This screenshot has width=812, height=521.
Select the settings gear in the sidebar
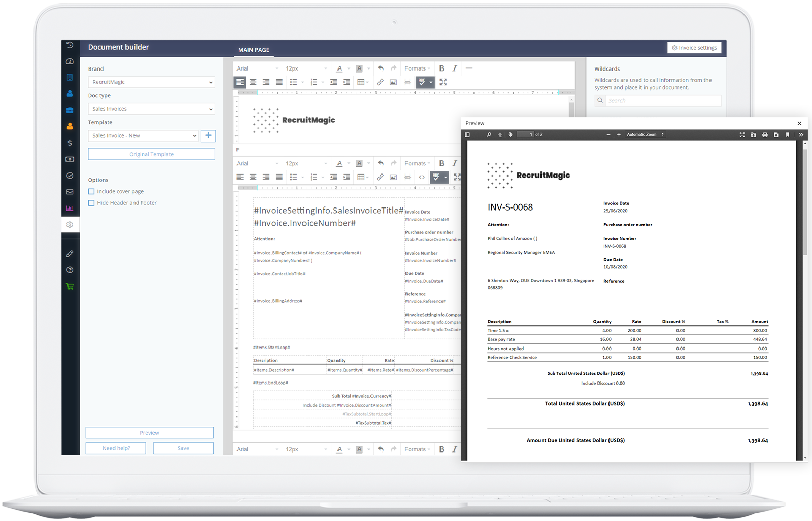pos(70,224)
